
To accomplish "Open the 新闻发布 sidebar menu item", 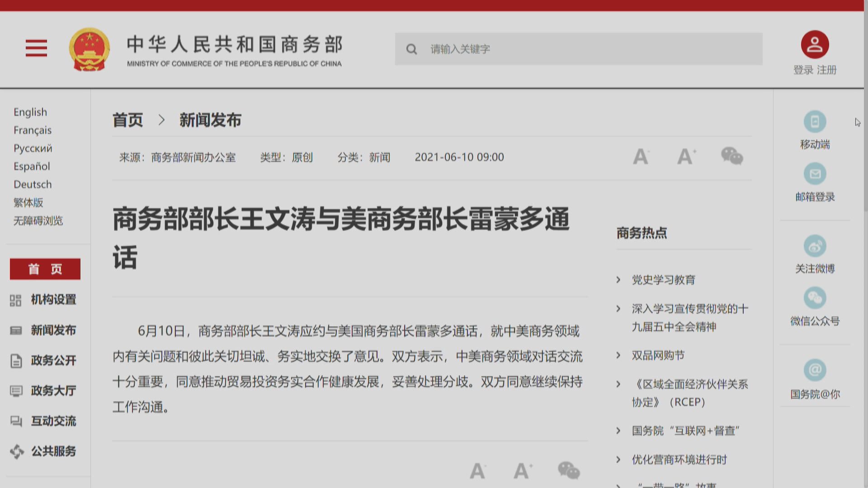I will (x=53, y=330).
